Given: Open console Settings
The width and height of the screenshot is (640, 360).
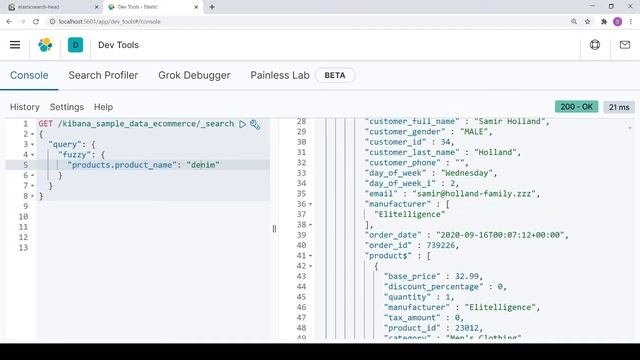Looking at the screenshot, I should (67, 107).
